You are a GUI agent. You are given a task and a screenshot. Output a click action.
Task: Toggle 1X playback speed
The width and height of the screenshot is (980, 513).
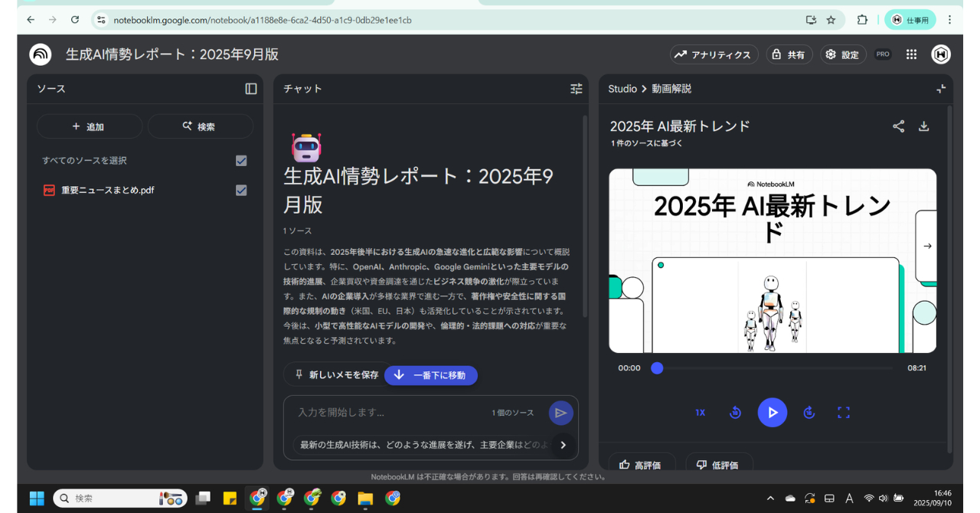tap(700, 412)
